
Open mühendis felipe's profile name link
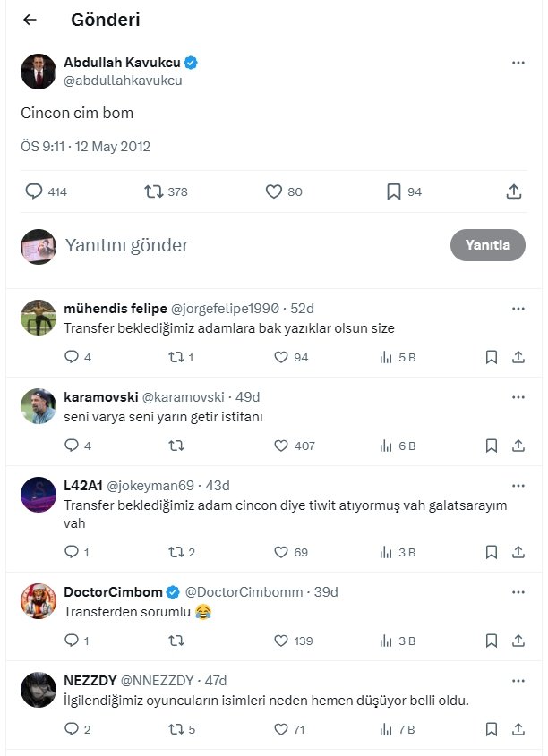[116, 308]
